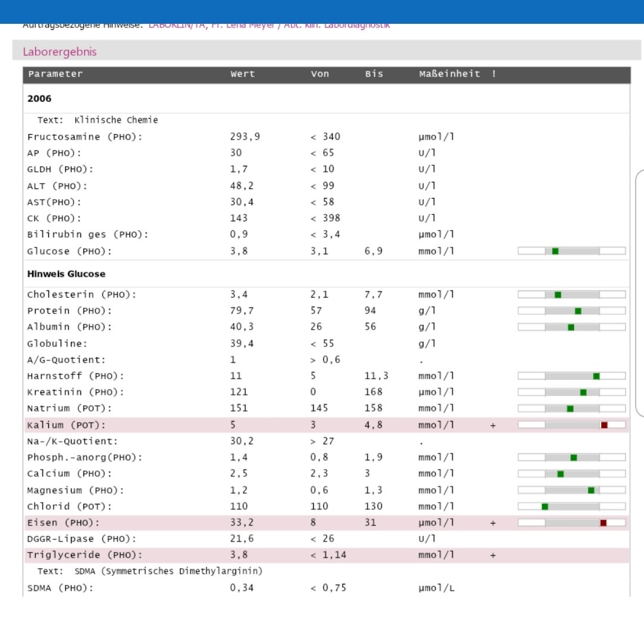Click the Kreatinin reference range indicator bar
Screen dimensions: 644x644
tap(572, 392)
